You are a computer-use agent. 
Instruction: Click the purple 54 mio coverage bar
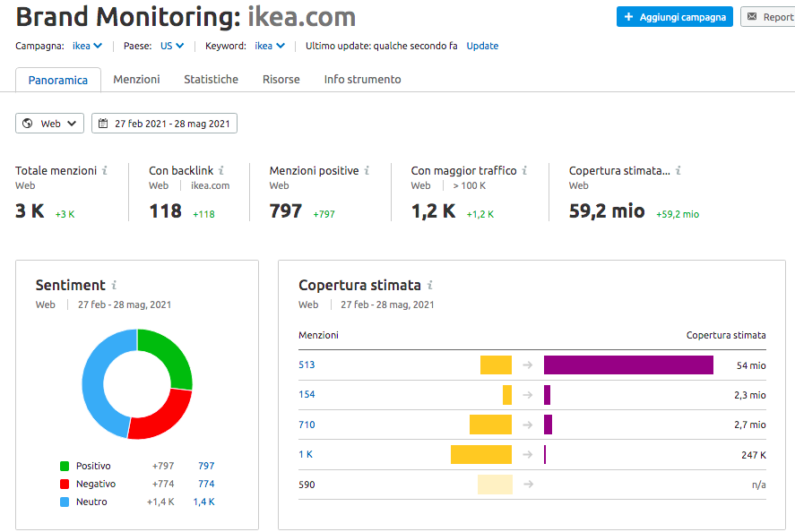628,365
